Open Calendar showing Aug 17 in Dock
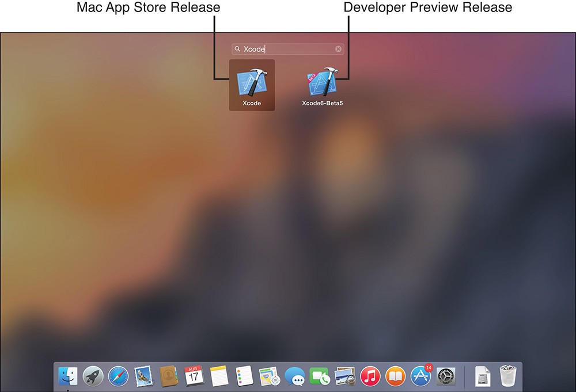576x392 pixels. 194,376
